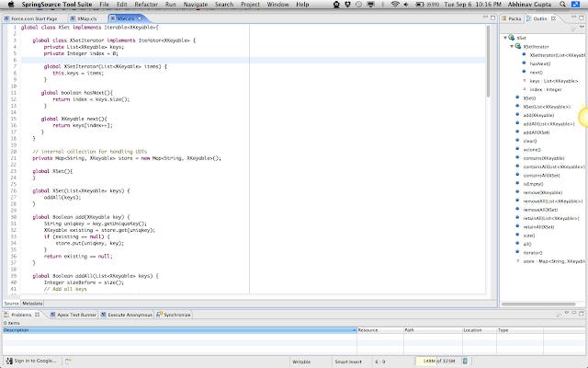Switch to Package Explorer tab
Screen dimensions: 588x368
(x=512, y=18)
